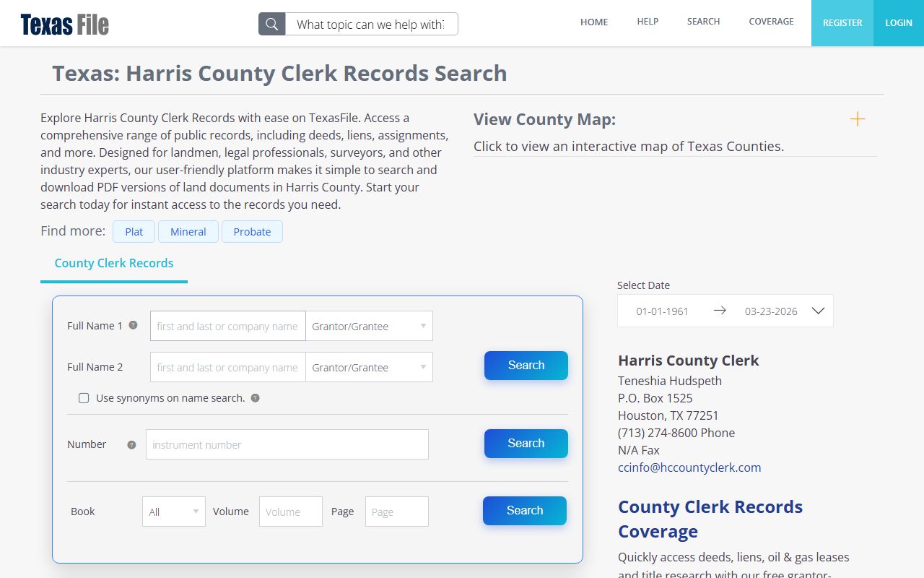Image resolution: width=924 pixels, height=578 pixels.
Task: Expand the Select Date range chevron
Action: click(818, 311)
